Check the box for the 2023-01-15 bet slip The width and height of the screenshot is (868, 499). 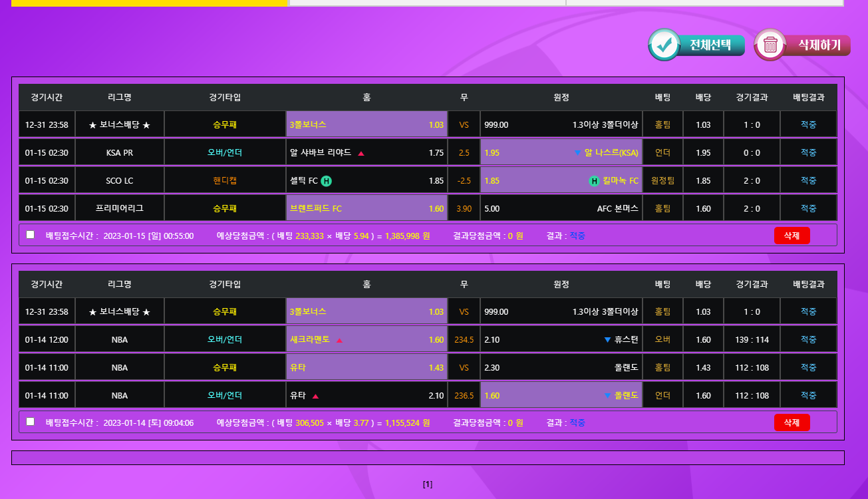31,234
